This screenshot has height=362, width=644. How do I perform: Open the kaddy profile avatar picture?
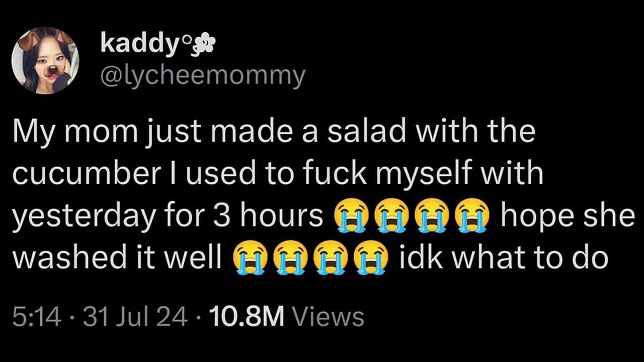45,60
